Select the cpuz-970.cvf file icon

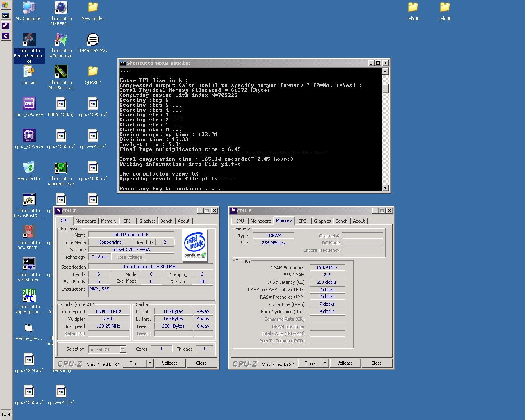(93, 139)
